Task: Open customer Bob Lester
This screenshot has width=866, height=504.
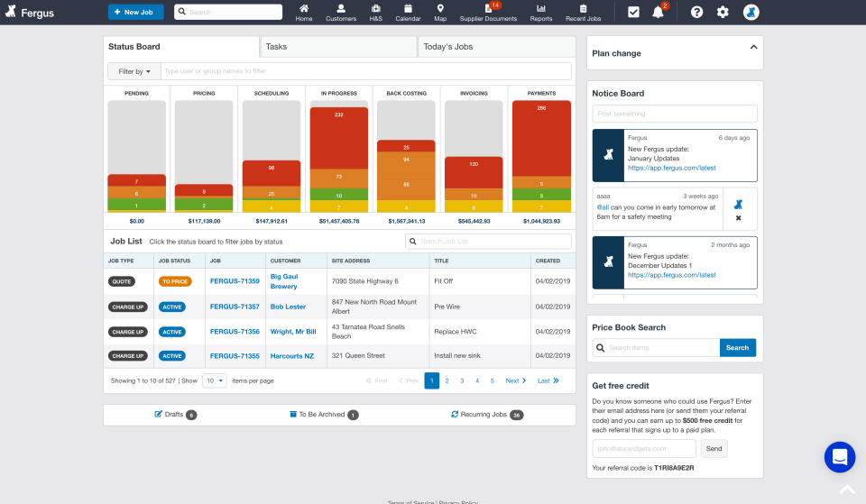Action: pos(288,307)
